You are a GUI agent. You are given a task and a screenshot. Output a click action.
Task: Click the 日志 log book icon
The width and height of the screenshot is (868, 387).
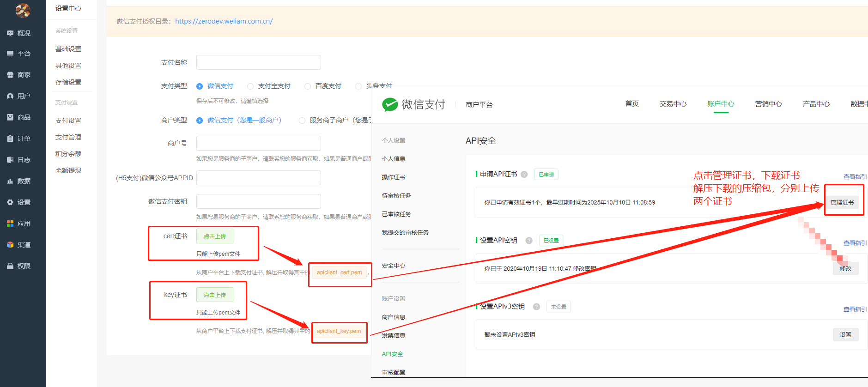coord(10,160)
